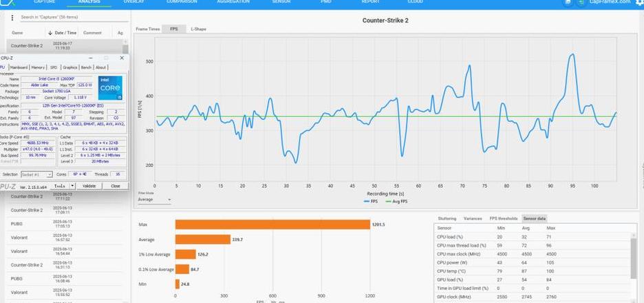The height and width of the screenshot is (303, 644).
Task: Click the CapFrameX logo icon
Action: [9, 2]
